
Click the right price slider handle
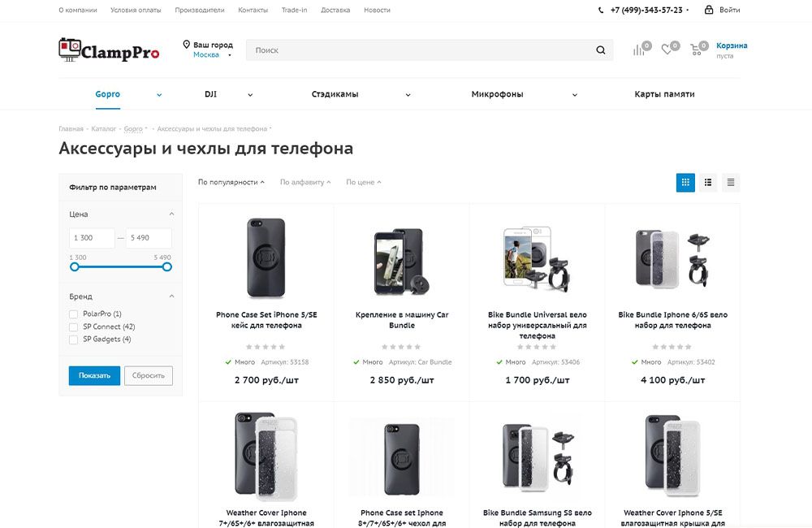point(167,266)
